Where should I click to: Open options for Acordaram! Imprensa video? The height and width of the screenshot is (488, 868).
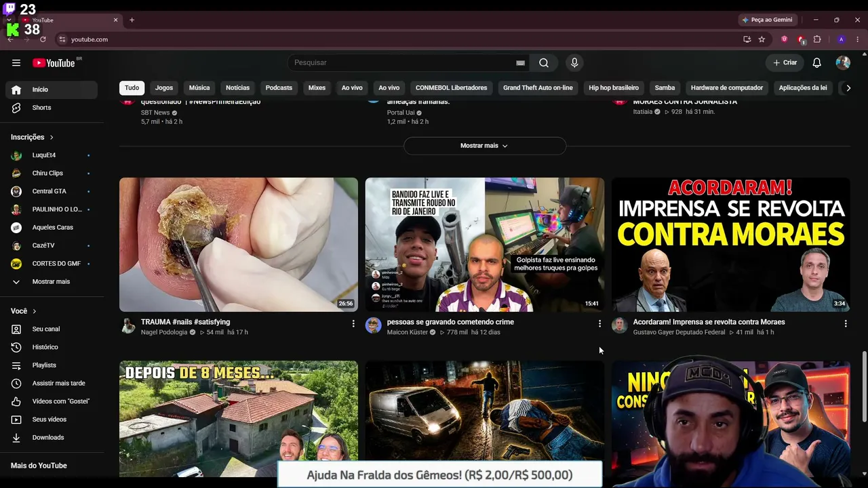tap(846, 324)
